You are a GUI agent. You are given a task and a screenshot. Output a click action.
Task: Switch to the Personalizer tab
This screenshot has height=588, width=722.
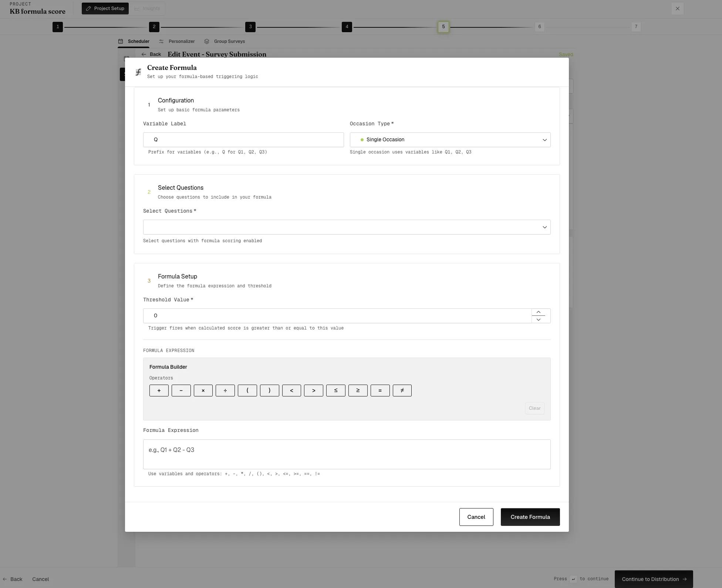pos(177,41)
